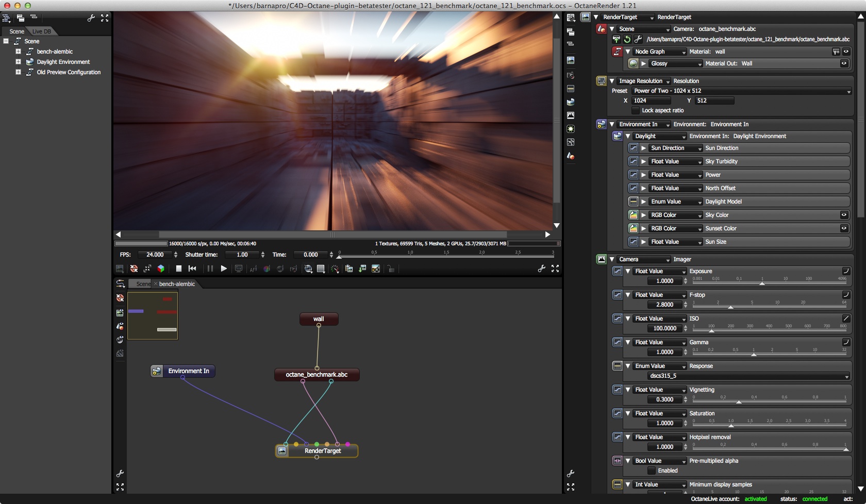The height and width of the screenshot is (504, 866).
Task: Expand the Sun Direction parameter
Action: [643, 148]
